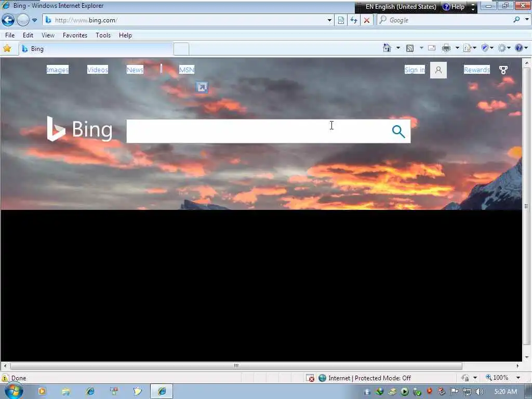Open the View menu
Screen dimensions: 532x399
(x=48, y=35)
